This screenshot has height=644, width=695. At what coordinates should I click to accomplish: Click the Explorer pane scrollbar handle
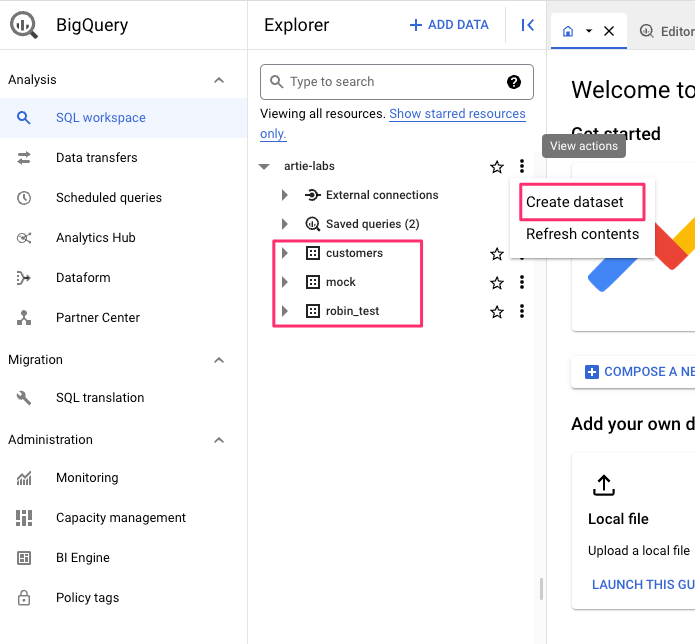(541, 589)
